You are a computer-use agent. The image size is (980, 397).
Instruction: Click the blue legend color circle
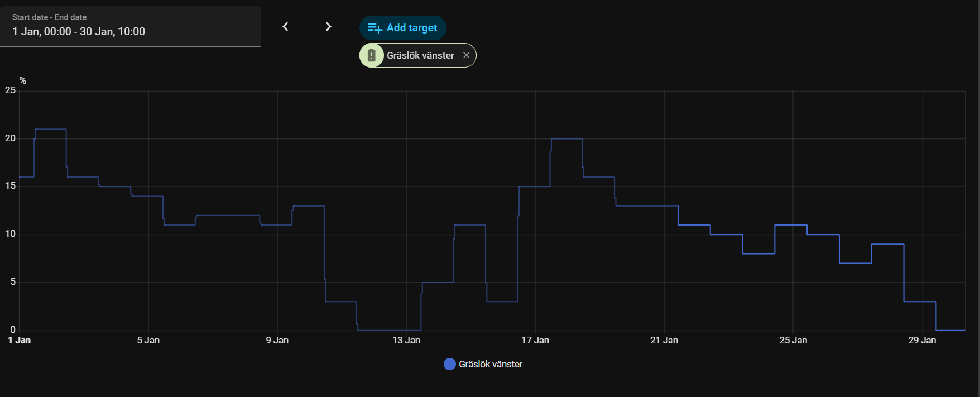[x=449, y=364]
